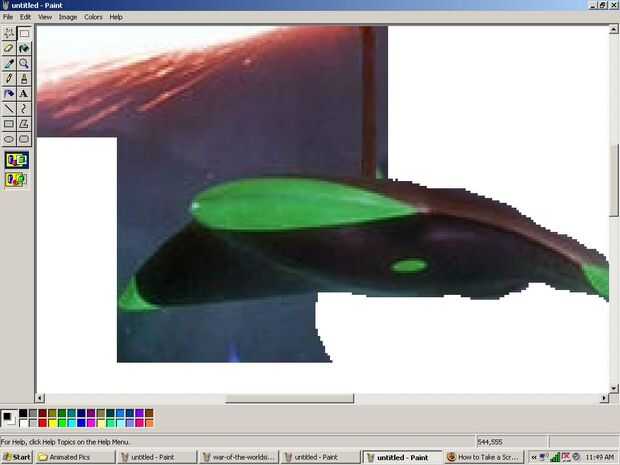Choose the Eraser tool
The width and height of the screenshot is (620, 465).
pyautogui.click(x=9, y=48)
